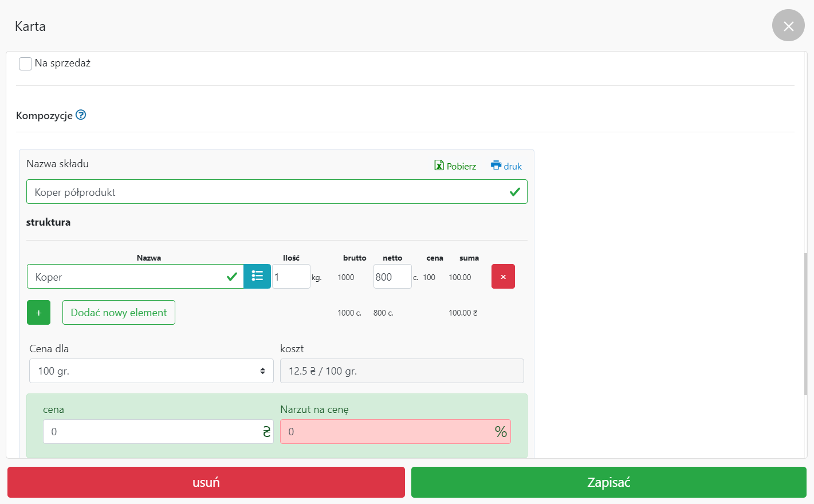
Task: Click the druk printer icon
Action: point(496,166)
